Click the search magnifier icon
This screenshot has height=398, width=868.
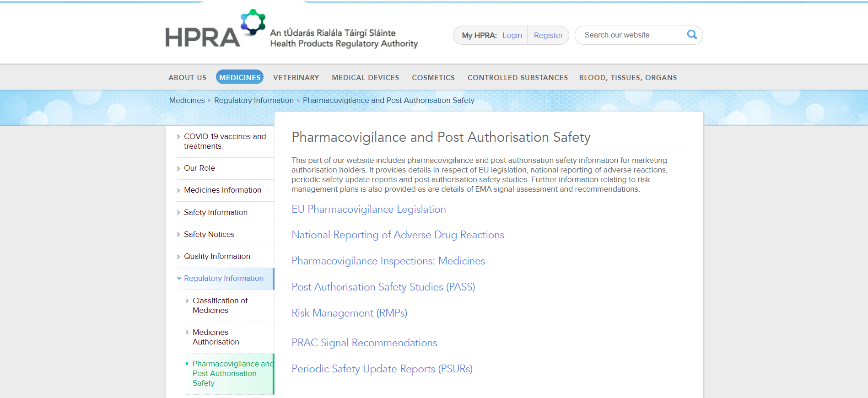pos(691,35)
